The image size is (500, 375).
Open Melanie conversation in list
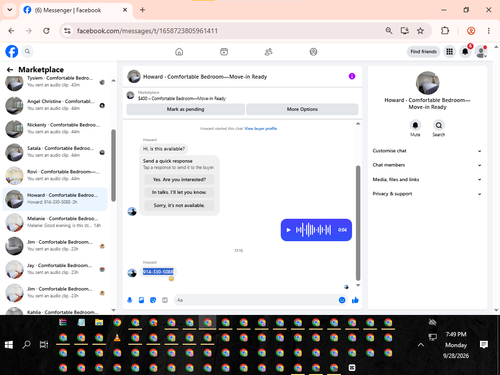pos(55,222)
